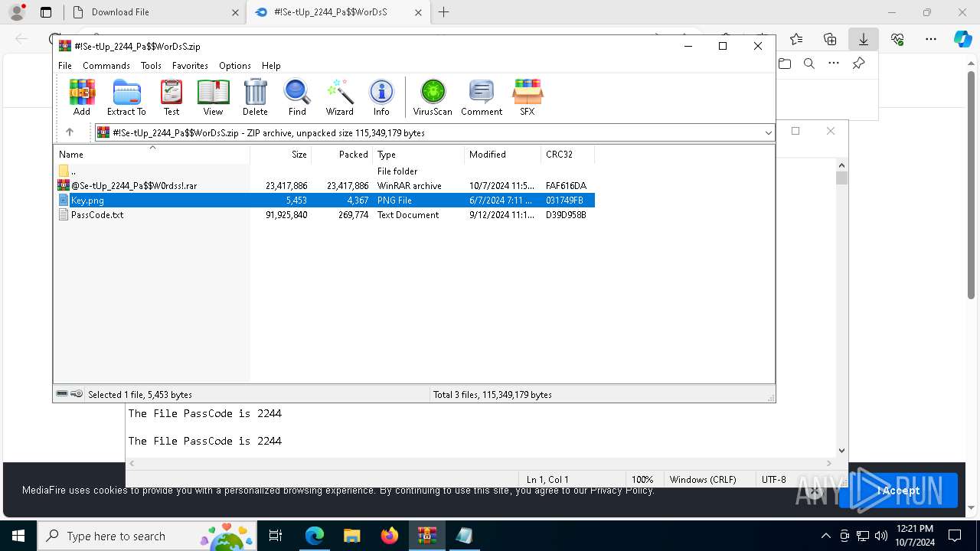Pin the downloads panel
This screenshot has width=980, height=551.
tap(858, 64)
